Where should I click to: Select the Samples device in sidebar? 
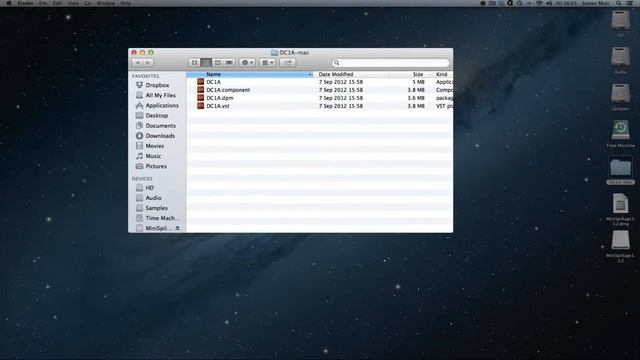click(156, 208)
